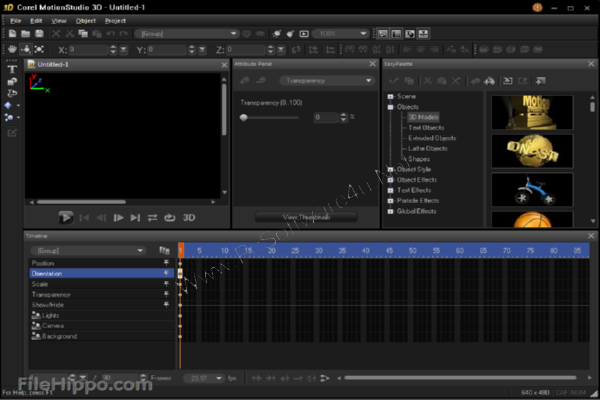Select the Resize Object tool

39,49
